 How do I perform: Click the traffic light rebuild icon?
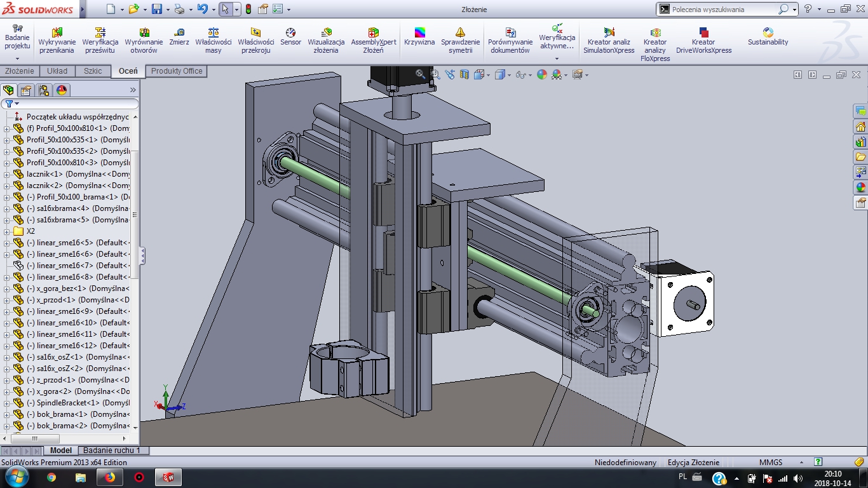tap(248, 10)
